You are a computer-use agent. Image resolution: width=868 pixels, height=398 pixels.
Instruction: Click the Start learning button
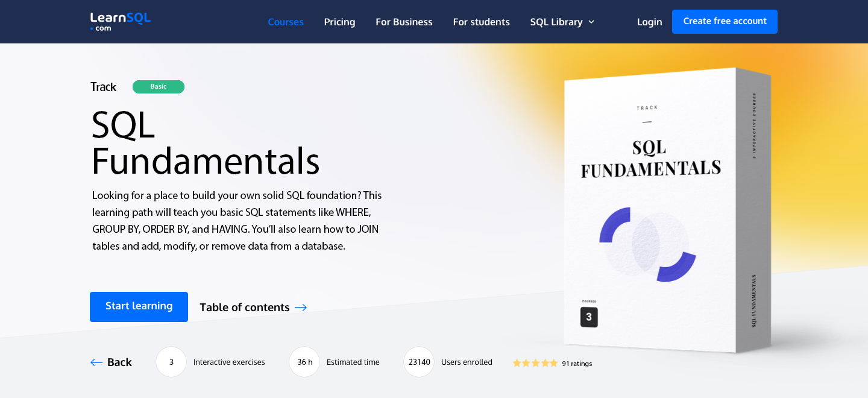(x=139, y=307)
